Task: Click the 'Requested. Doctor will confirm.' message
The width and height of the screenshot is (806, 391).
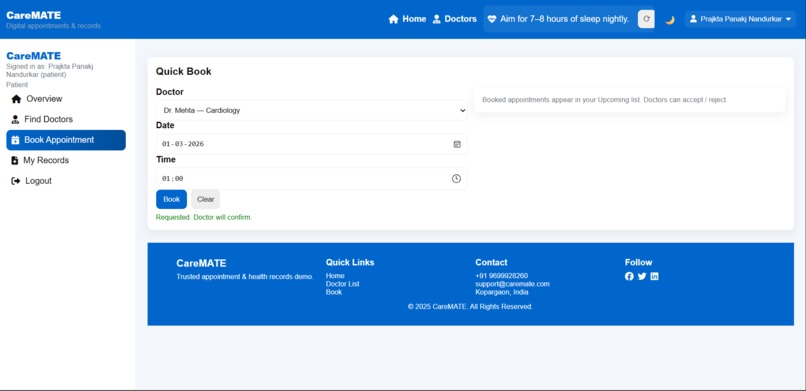Action: point(204,217)
